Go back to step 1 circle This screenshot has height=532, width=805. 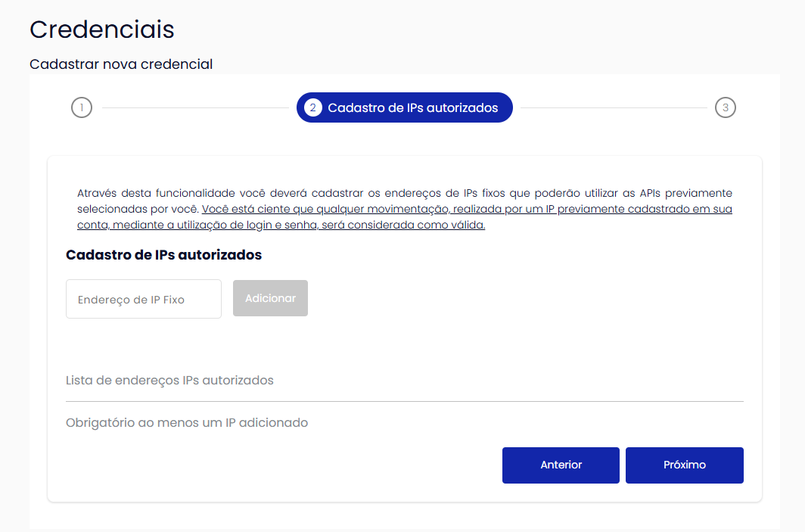point(82,107)
